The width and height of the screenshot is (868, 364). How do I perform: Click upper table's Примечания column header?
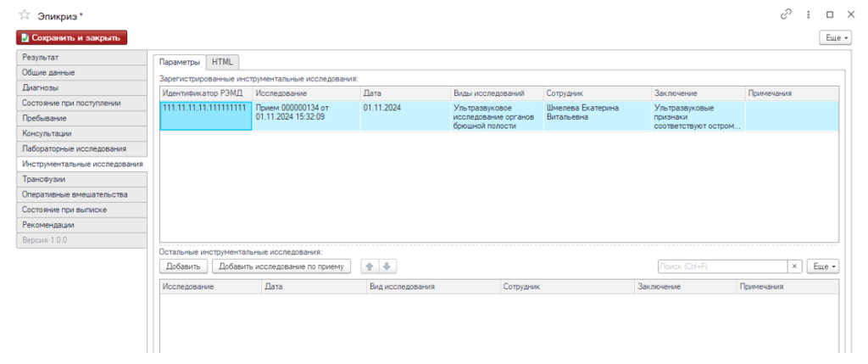(793, 93)
